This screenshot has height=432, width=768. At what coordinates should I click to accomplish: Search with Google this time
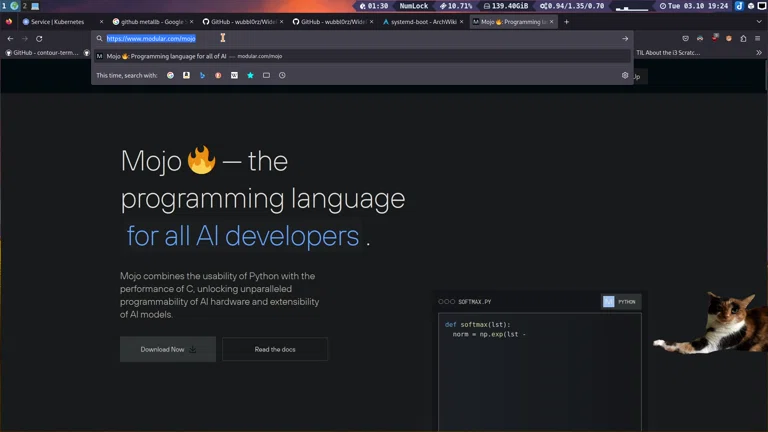(170, 75)
